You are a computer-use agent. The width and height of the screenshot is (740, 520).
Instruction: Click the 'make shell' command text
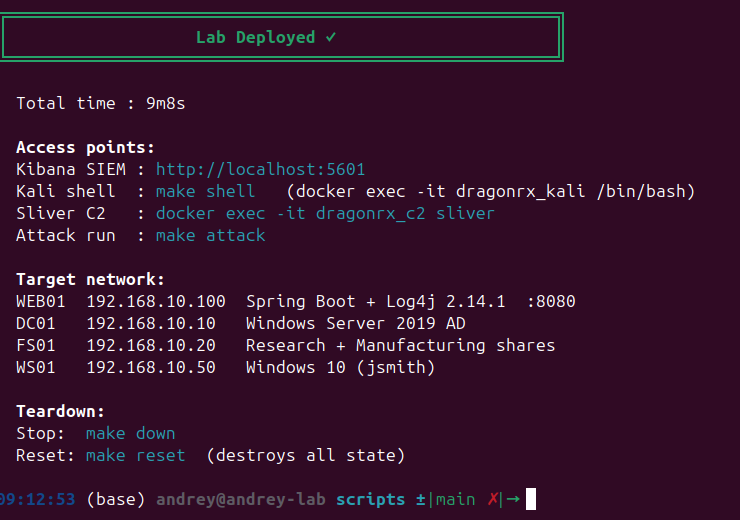point(205,191)
